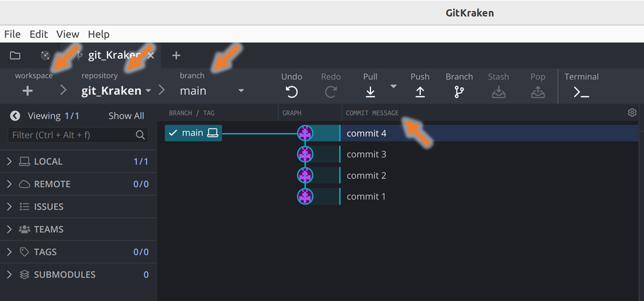The image size is (644, 301).
Task: Select commit 3 avatar node in graph
Action: [305, 154]
